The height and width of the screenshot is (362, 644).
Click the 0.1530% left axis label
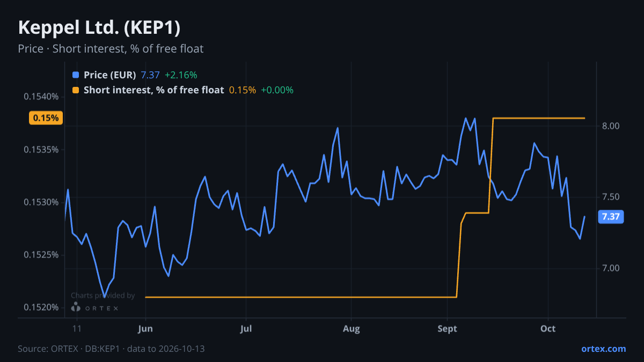pos(41,202)
